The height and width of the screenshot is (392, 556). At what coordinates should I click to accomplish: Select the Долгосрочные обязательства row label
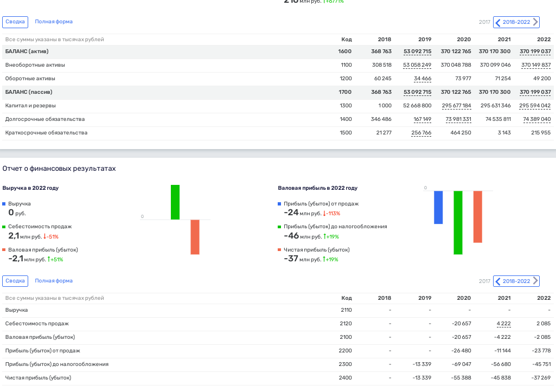[x=45, y=119]
